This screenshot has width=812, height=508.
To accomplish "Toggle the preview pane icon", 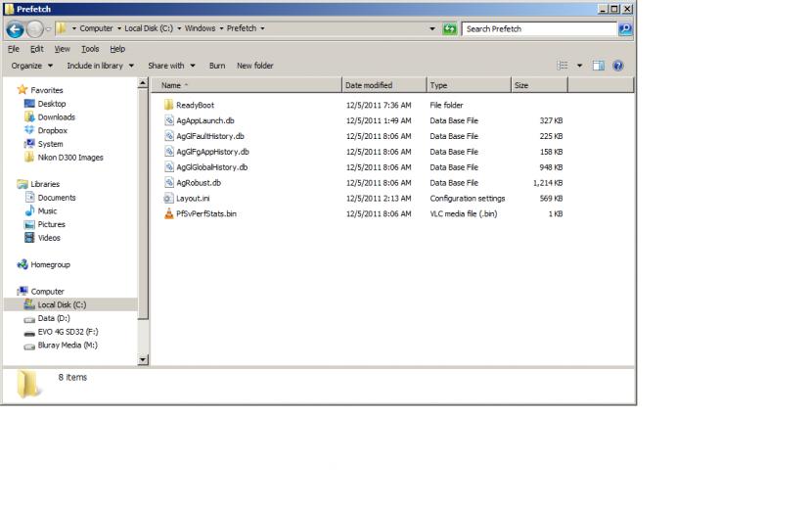I will coord(598,66).
